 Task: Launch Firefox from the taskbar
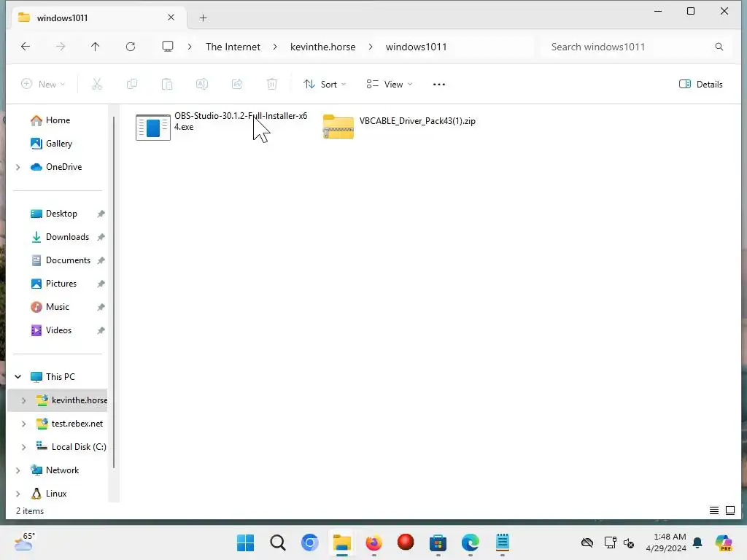374,542
